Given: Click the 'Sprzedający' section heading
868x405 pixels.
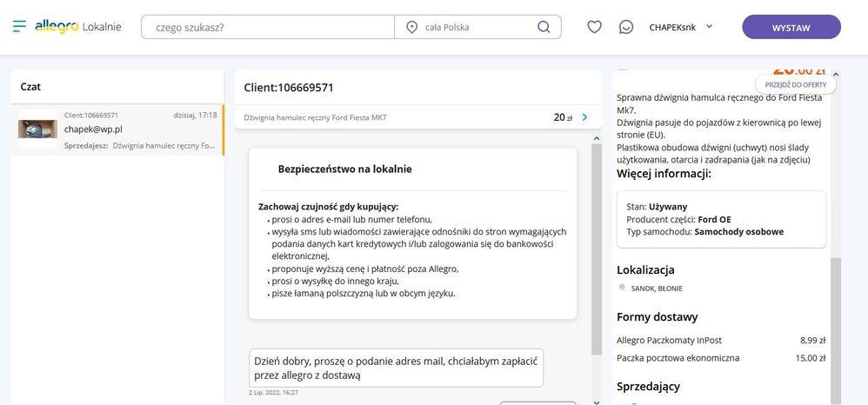Looking at the screenshot, I should pos(648,387).
